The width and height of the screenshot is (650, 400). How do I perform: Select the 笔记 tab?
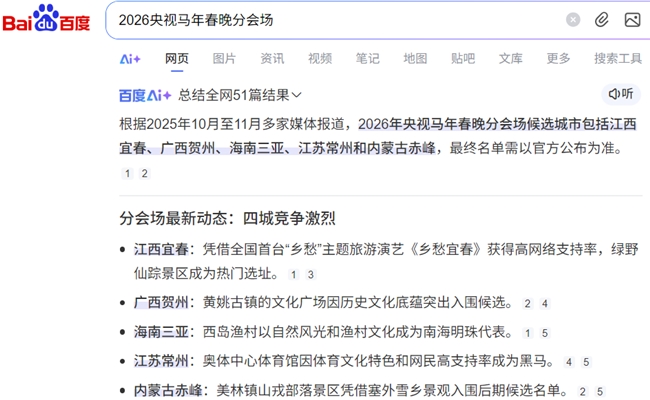coord(367,59)
